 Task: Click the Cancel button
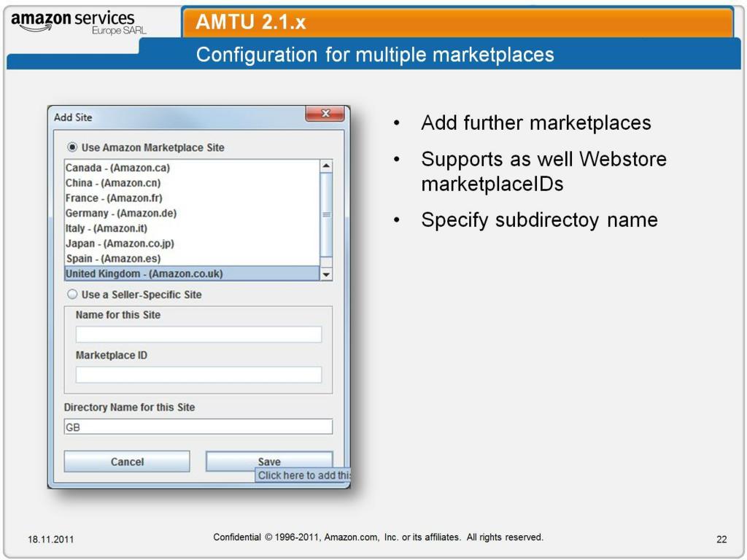pos(127,462)
